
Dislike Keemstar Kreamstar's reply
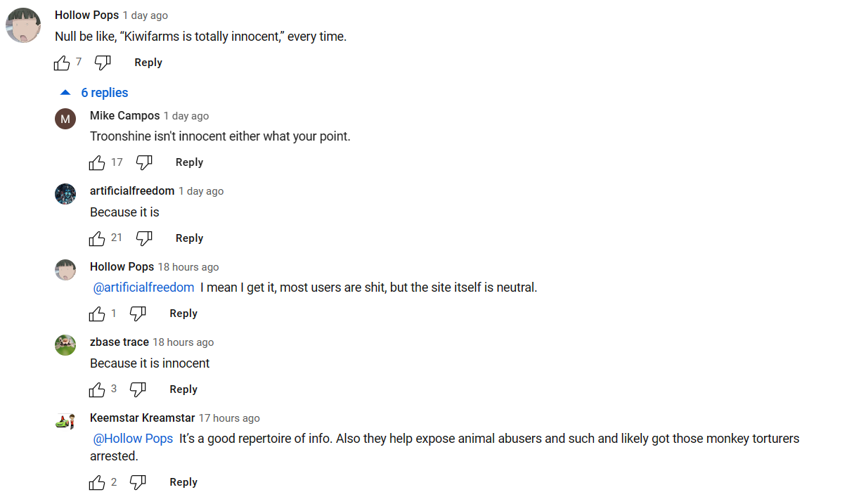(x=138, y=483)
